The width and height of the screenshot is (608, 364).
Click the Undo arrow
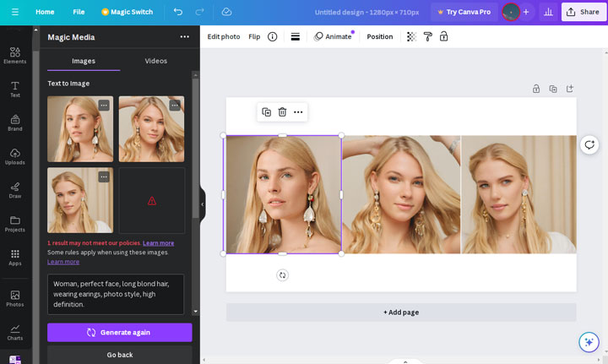point(178,12)
